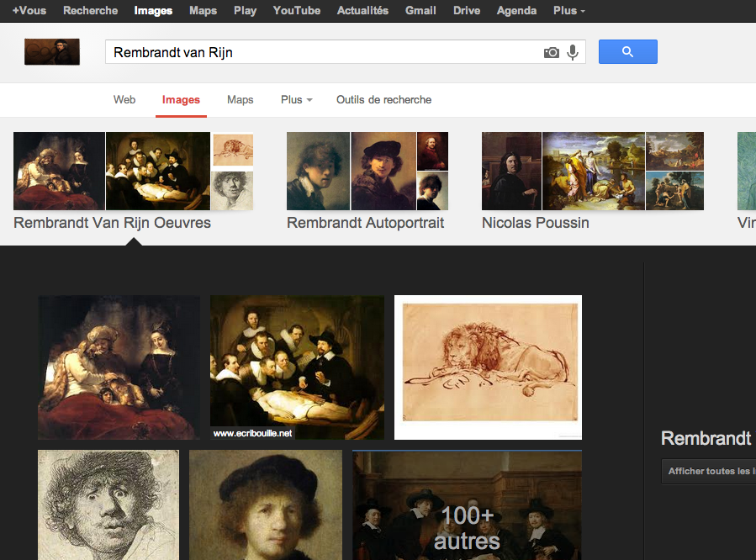This screenshot has height=560, width=756.
Task: Click Afficher toutes les button
Action: (709, 472)
